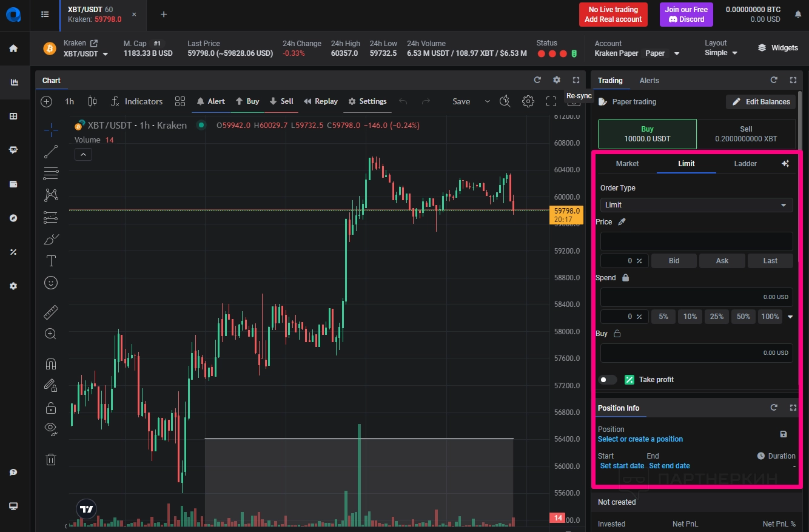Image resolution: width=809 pixels, height=532 pixels.
Task: Open the Home page from the sidebar
Action: coord(13,49)
